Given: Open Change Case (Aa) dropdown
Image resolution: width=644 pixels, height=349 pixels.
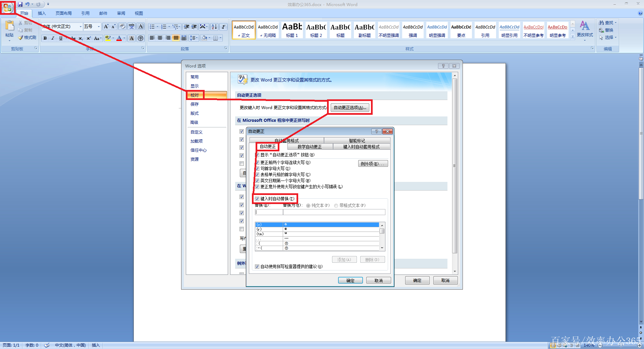Looking at the screenshot, I should (98, 38).
